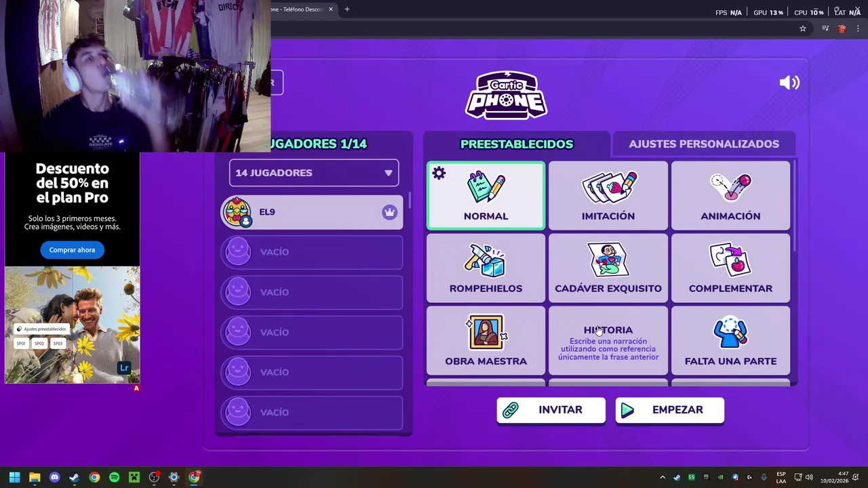The height and width of the screenshot is (488, 868).
Task: Open settings gear on Normal mode card
Action: tap(439, 174)
